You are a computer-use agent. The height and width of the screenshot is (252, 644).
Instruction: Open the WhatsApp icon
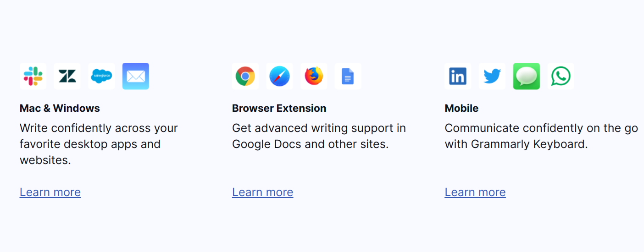561,76
